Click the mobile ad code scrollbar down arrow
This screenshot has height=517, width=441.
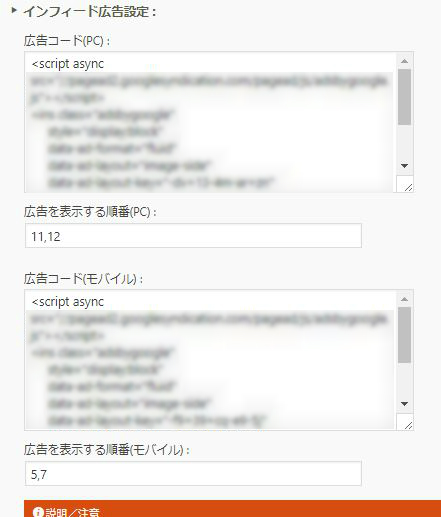405,404
